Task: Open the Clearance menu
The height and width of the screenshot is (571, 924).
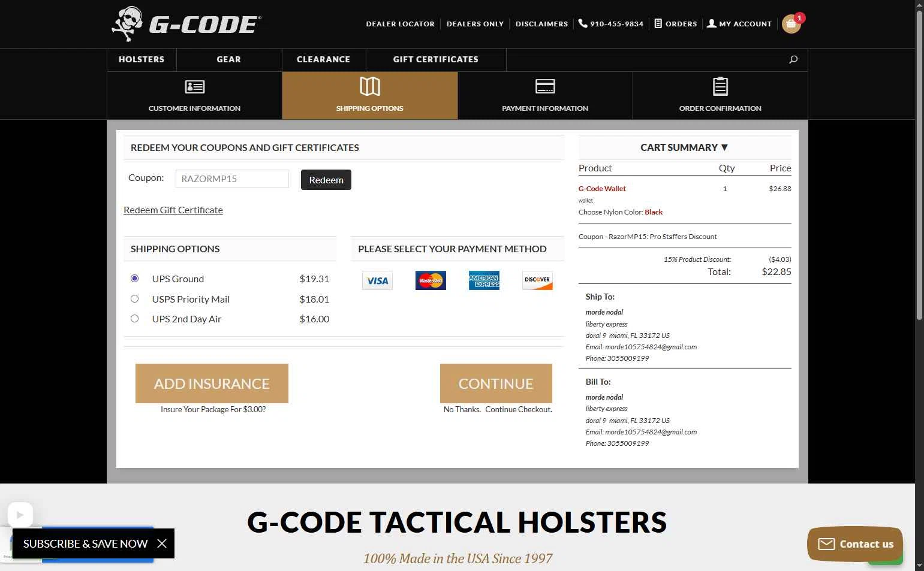Action: click(324, 59)
